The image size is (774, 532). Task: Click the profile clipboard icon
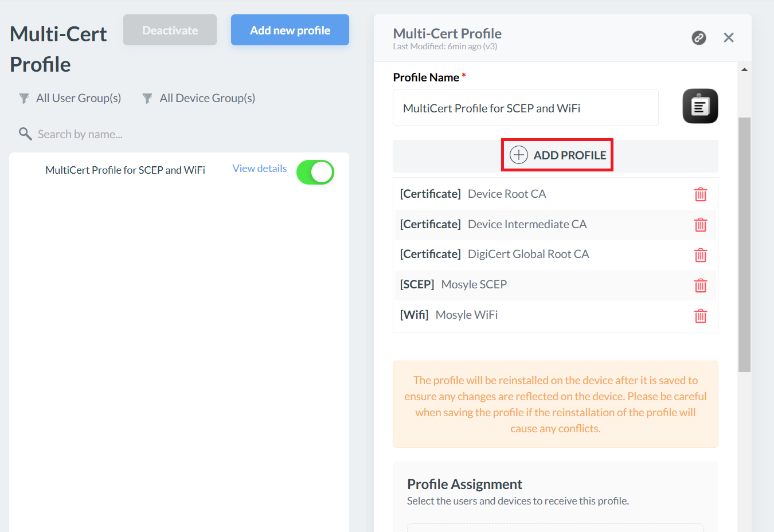tap(700, 106)
